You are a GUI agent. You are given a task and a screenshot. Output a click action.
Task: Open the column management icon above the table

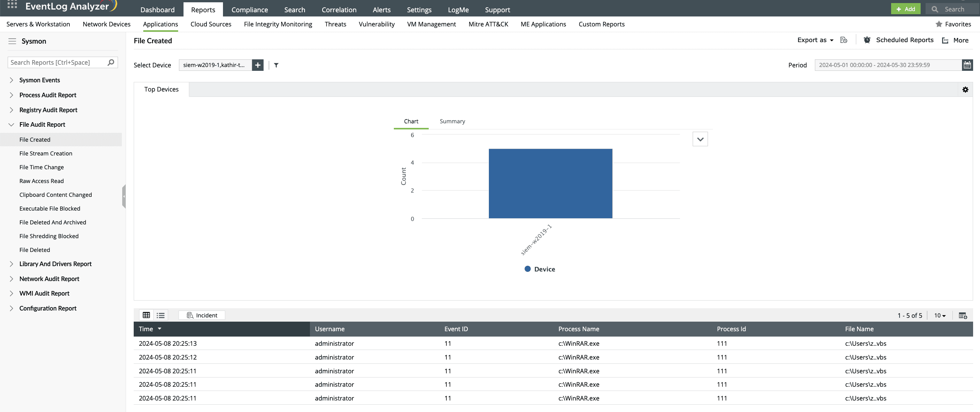tap(963, 315)
